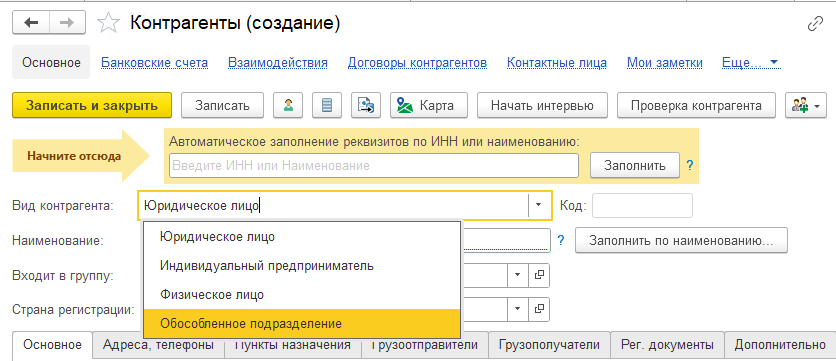Screen dimensions: 836x361
Task: Switch to top Основное section
Action: pyautogui.click(x=51, y=63)
